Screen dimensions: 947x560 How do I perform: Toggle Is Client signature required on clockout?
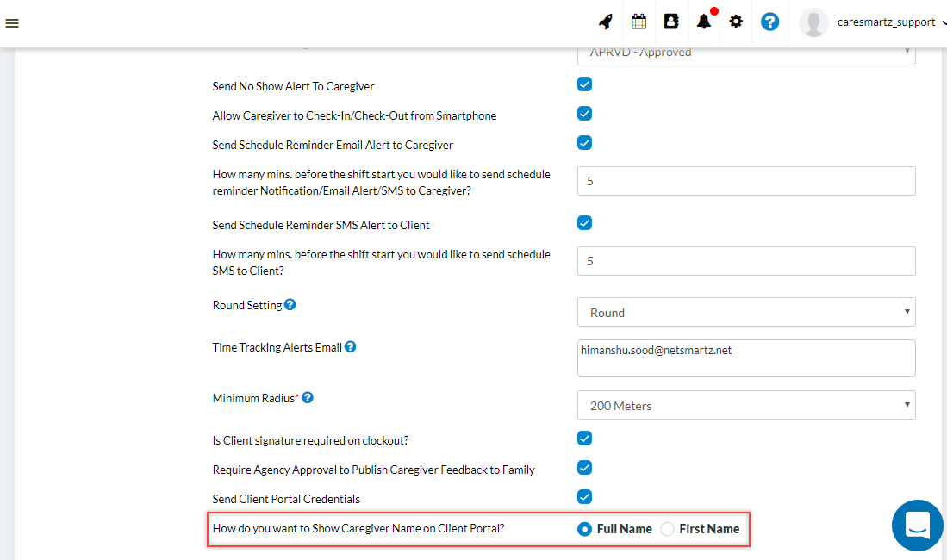coord(584,439)
